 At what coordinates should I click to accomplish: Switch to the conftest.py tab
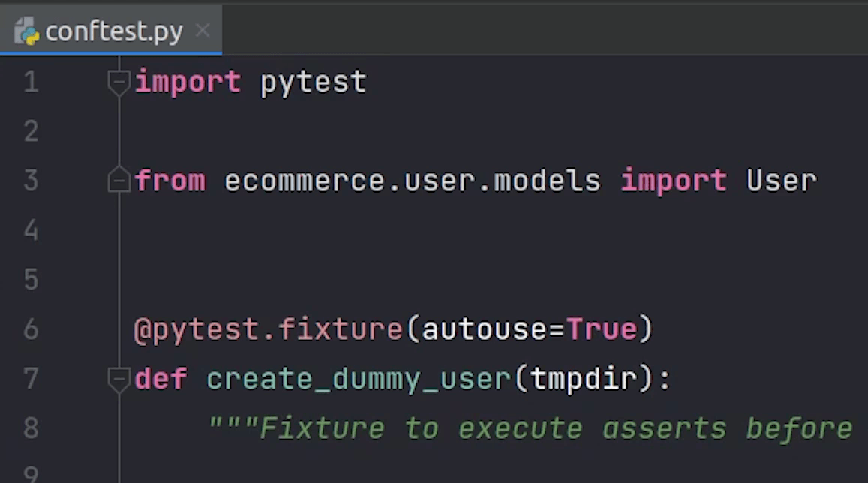(113, 31)
